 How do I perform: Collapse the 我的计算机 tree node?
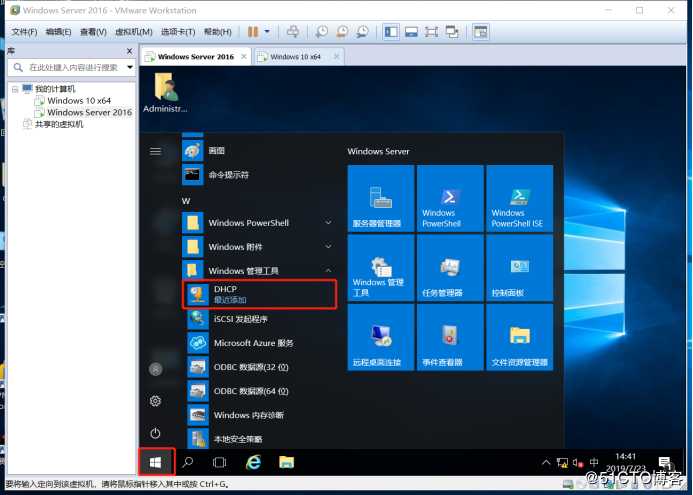point(15,89)
